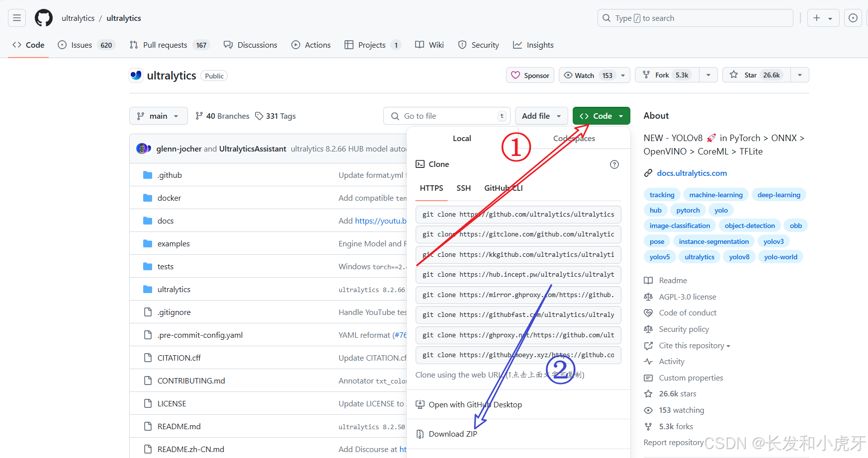
Task: Click the clone help question mark icon
Action: point(614,164)
